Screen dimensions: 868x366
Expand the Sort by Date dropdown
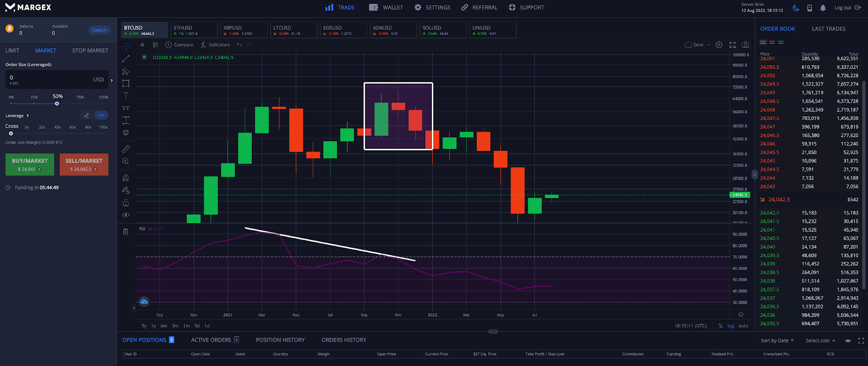[x=777, y=340]
